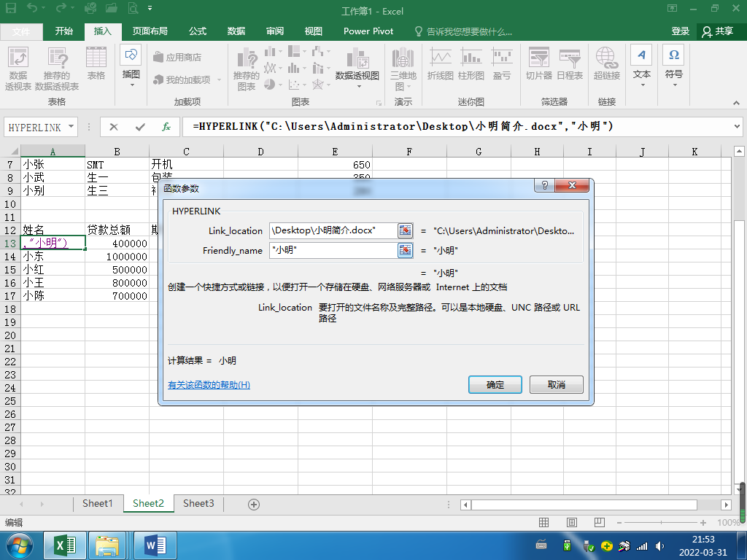The image size is (747, 560).
Task: Click File Explorer icon in the taskbar
Action: (107, 545)
